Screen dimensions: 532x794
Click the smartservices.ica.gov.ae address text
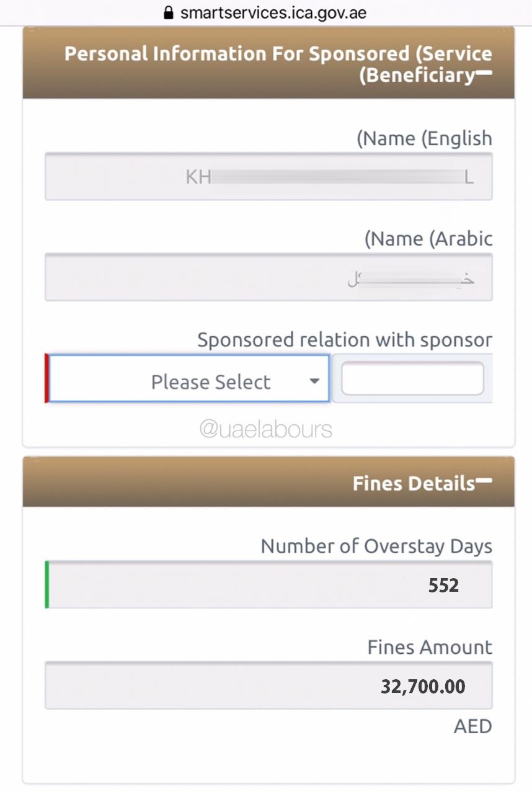[x=273, y=12]
